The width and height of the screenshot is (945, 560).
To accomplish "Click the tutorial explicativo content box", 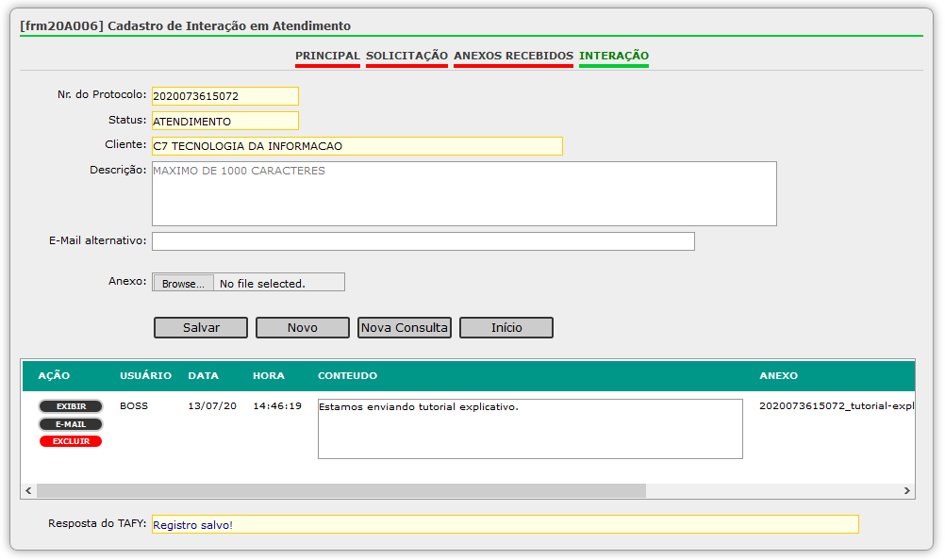I will click(530, 429).
